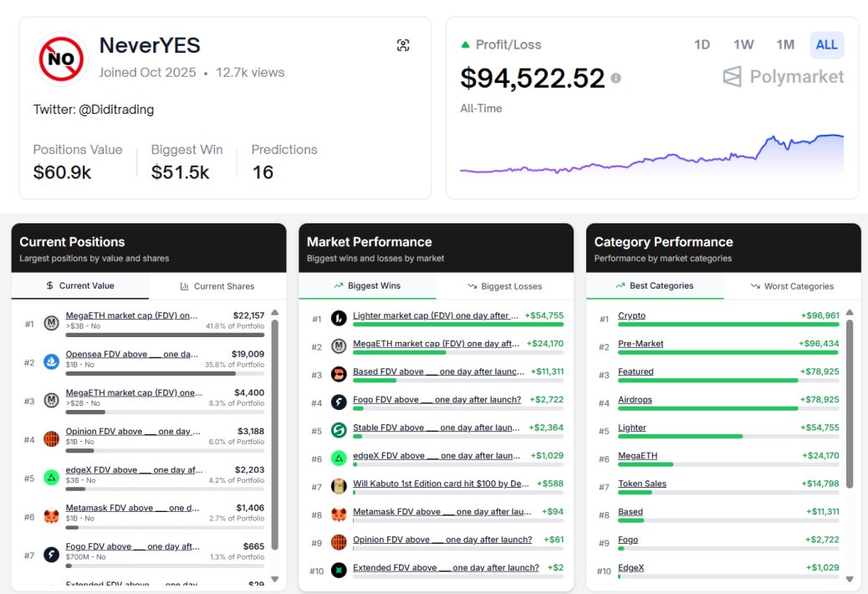
Task: Open the Biggest Wins tab
Action: click(x=368, y=285)
